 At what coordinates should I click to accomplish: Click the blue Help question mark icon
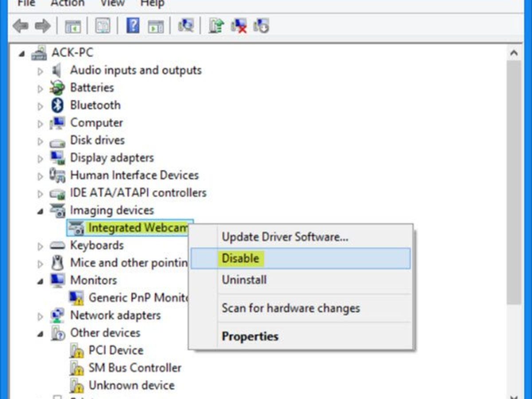pos(133,26)
